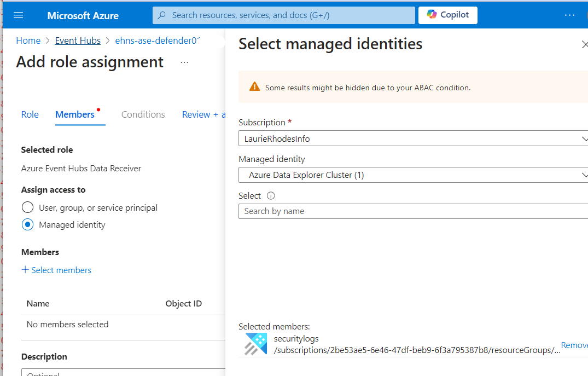Click the Object ID column header

[183, 304]
